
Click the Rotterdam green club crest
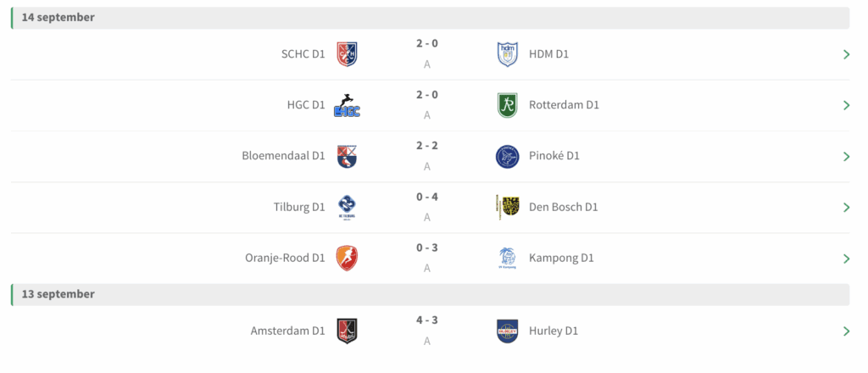tap(507, 105)
